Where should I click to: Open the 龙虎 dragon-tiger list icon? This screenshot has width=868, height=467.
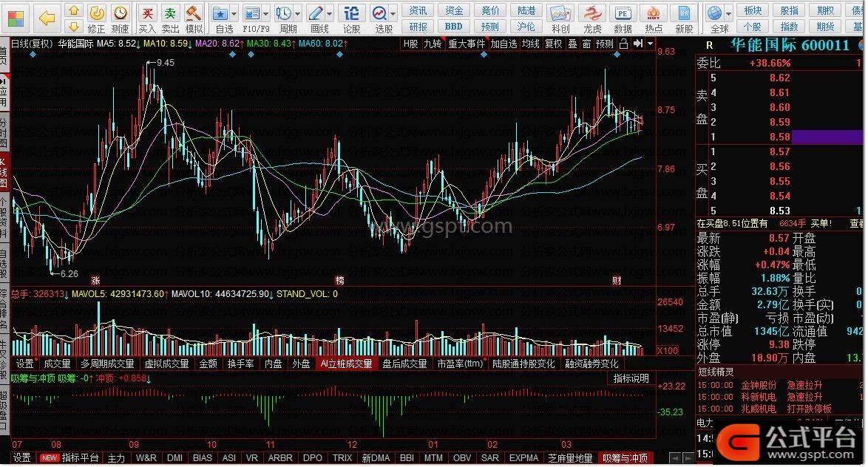(592, 18)
